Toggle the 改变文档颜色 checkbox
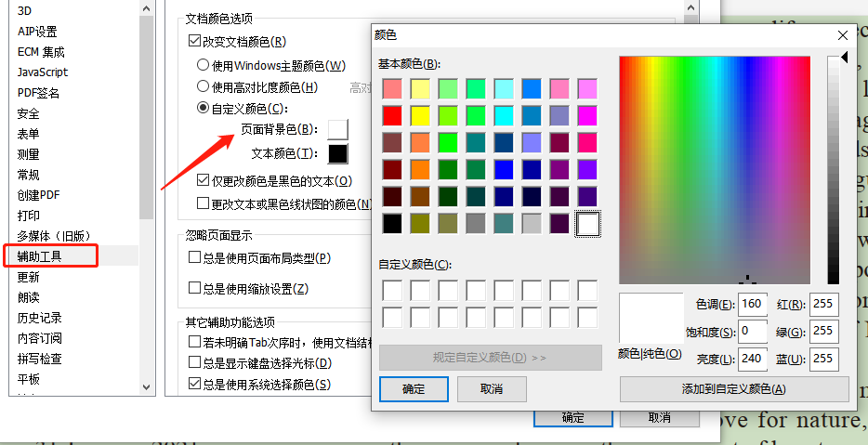 tap(195, 42)
